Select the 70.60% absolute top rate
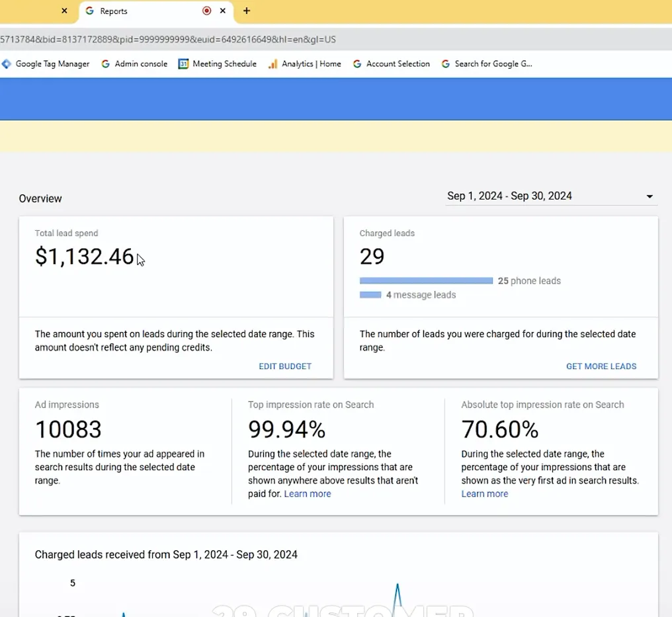672x617 pixels. click(500, 429)
